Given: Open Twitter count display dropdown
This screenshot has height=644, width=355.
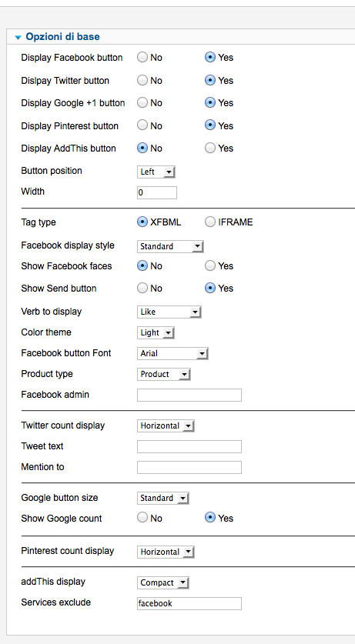Looking at the screenshot, I should click(x=166, y=426).
